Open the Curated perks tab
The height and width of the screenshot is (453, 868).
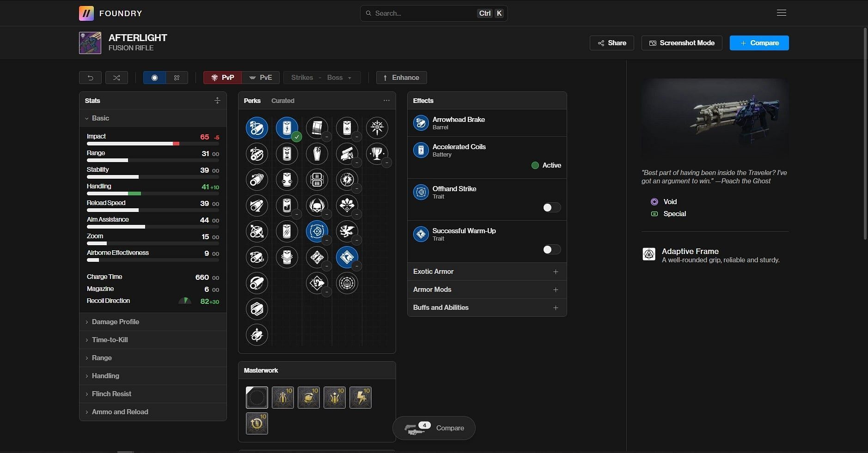tap(283, 101)
